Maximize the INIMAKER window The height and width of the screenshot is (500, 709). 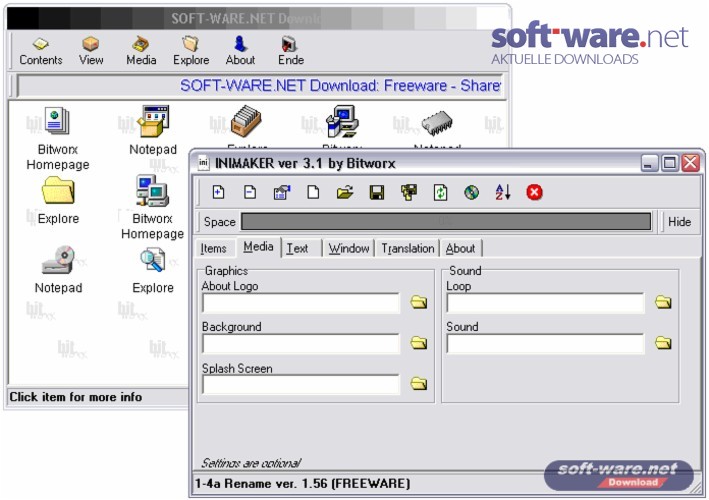(670, 163)
